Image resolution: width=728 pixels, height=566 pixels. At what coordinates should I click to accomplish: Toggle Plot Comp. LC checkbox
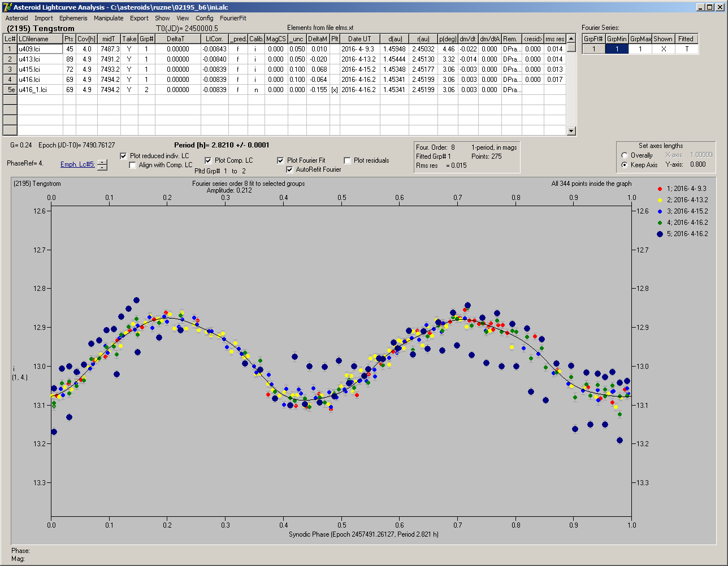(x=208, y=160)
